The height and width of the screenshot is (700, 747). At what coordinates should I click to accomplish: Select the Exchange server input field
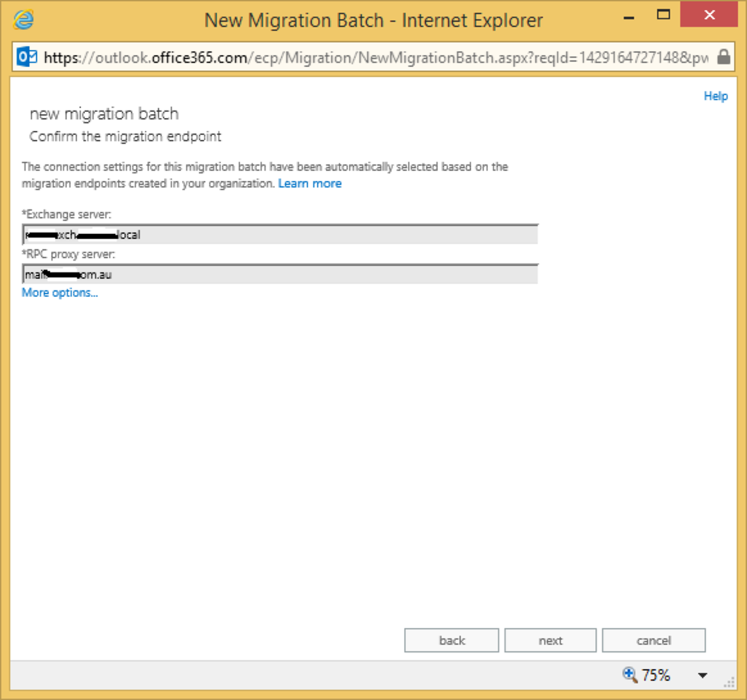(x=280, y=234)
